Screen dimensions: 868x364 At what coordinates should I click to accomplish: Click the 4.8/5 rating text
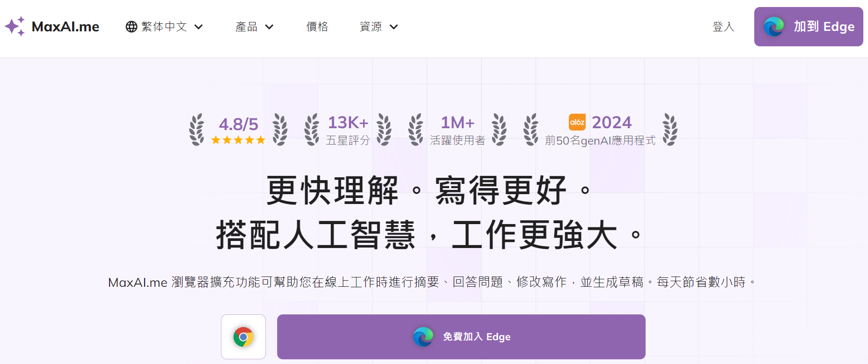pyautogui.click(x=238, y=124)
